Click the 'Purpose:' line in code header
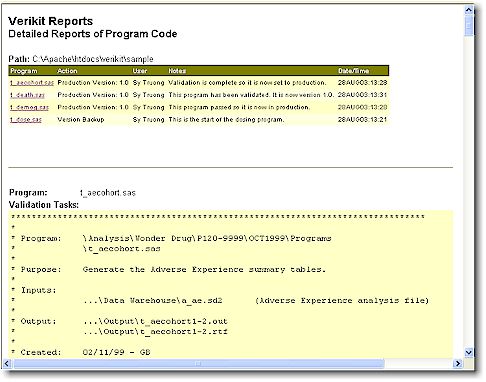Image resolution: width=486 pixels, height=382 pixels. pos(173,270)
